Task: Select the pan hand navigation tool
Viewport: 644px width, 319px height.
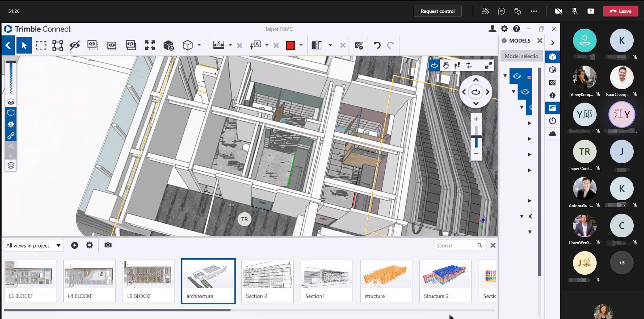Action: (x=446, y=66)
